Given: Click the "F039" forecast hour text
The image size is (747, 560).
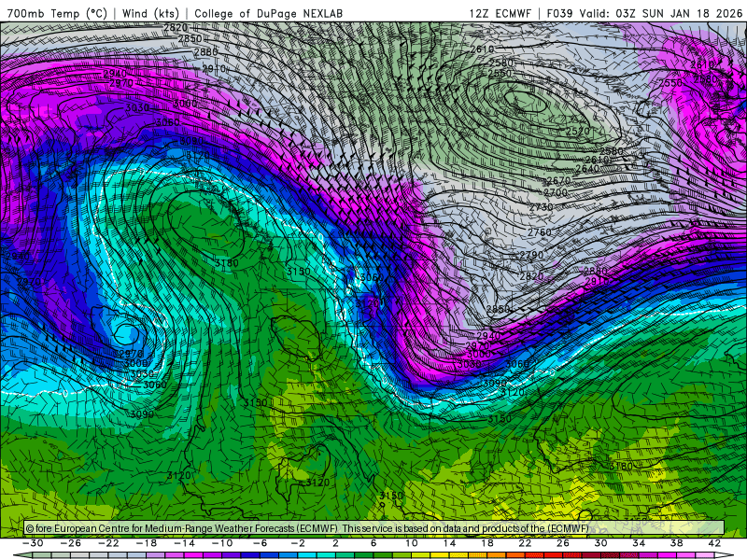Looking at the screenshot, I should click(559, 13).
